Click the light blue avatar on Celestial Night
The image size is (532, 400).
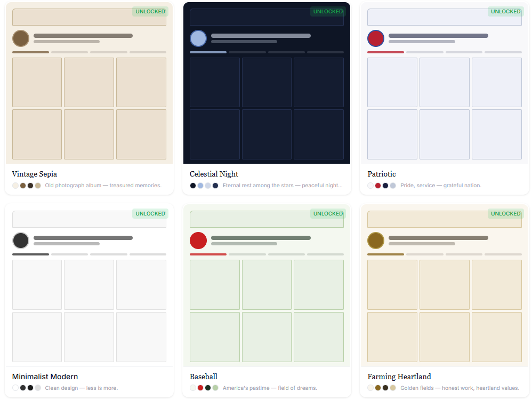198,38
